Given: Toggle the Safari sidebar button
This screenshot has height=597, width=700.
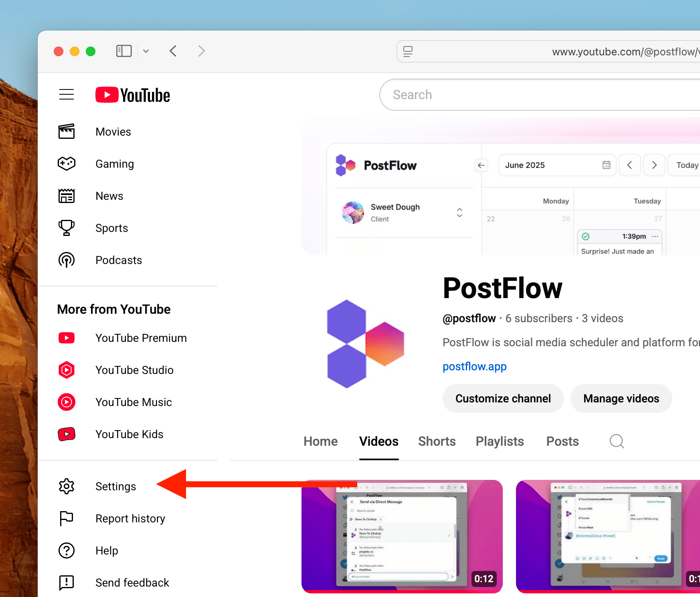Looking at the screenshot, I should tap(124, 51).
